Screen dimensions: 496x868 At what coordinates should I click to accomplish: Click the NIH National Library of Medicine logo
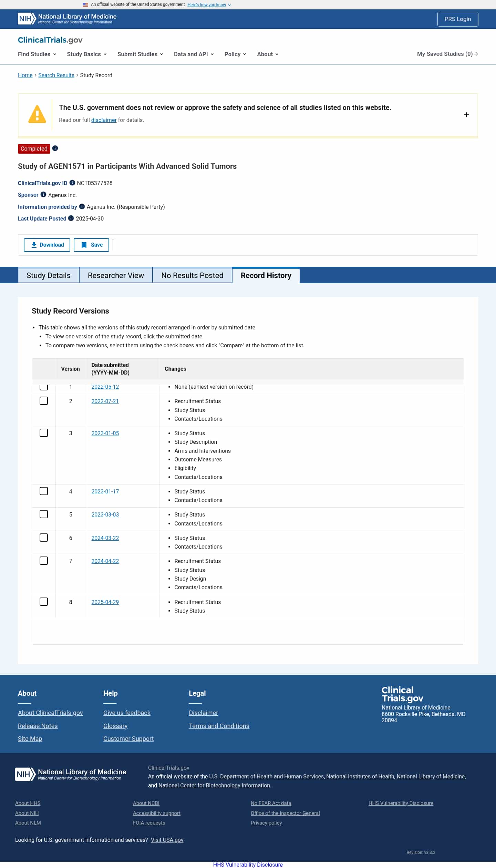click(x=67, y=19)
